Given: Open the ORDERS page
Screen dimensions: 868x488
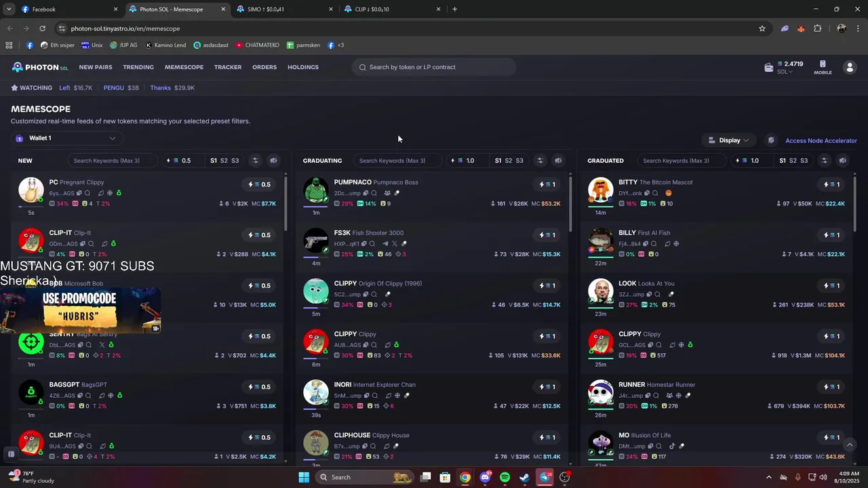Looking at the screenshot, I should (x=264, y=67).
